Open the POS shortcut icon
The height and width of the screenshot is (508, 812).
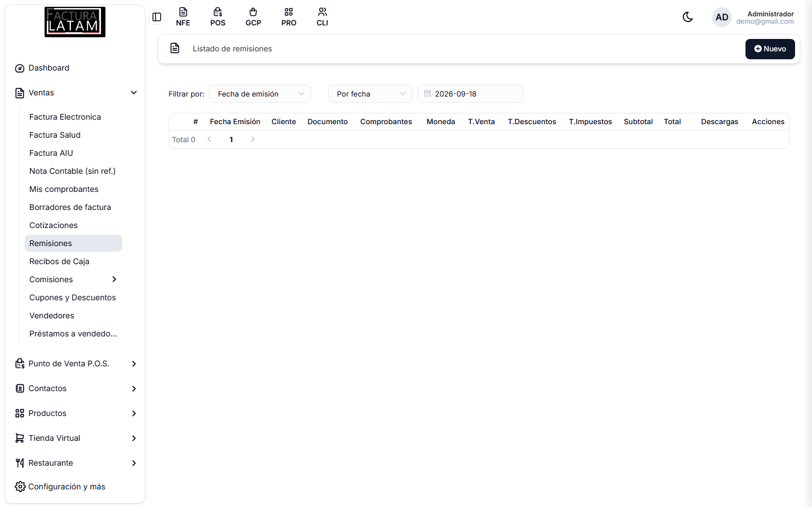click(x=218, y=17)
